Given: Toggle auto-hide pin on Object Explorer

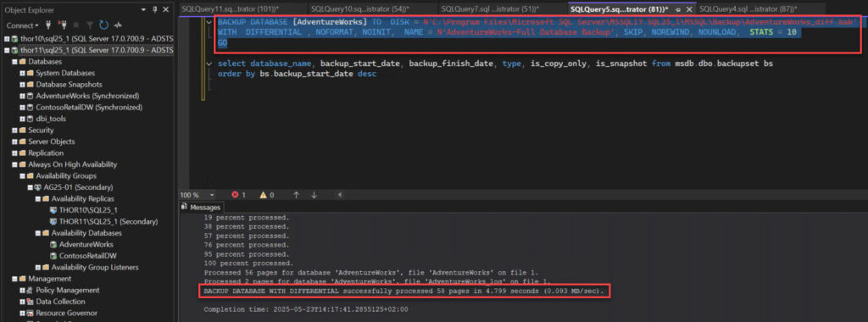Looking at the screenshot, I should coord(154,9).
